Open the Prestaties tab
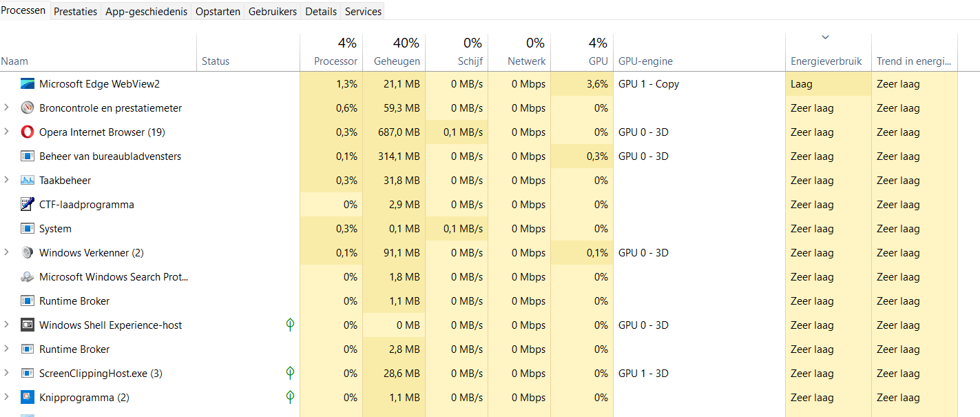This screenshot has width=980, height=417. tap(76, 12)
